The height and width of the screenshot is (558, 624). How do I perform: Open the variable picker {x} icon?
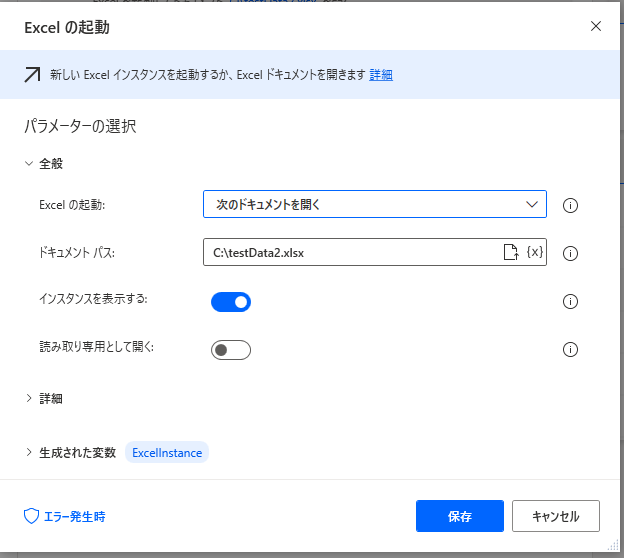[535, 253]
